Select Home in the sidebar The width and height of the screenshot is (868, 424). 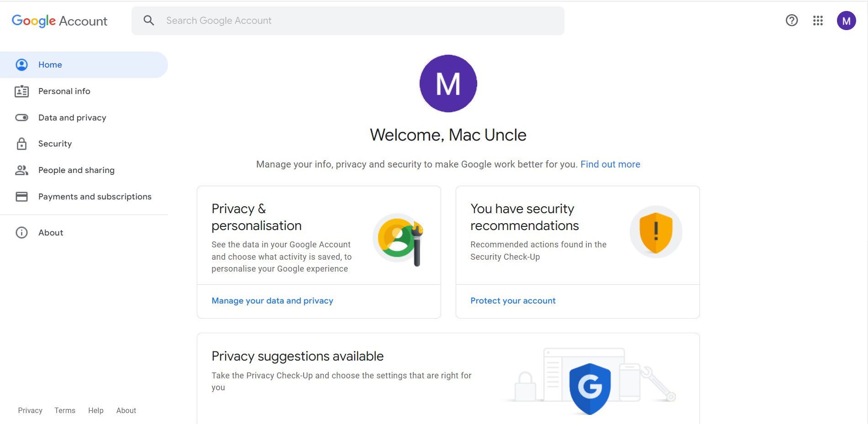(x=50, y=65)
